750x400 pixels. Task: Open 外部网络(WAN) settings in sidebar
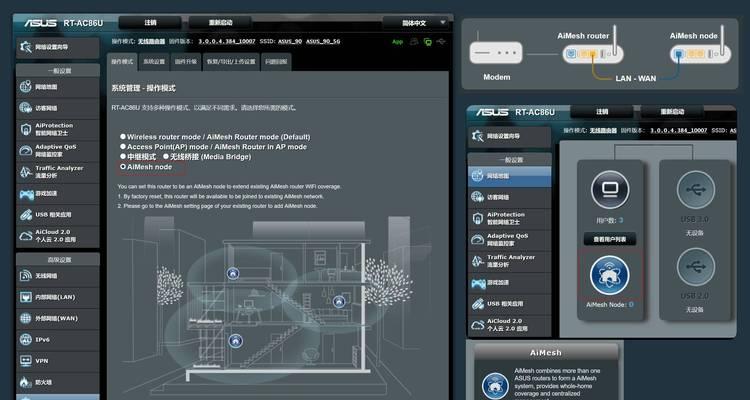(x=57, y=318)
